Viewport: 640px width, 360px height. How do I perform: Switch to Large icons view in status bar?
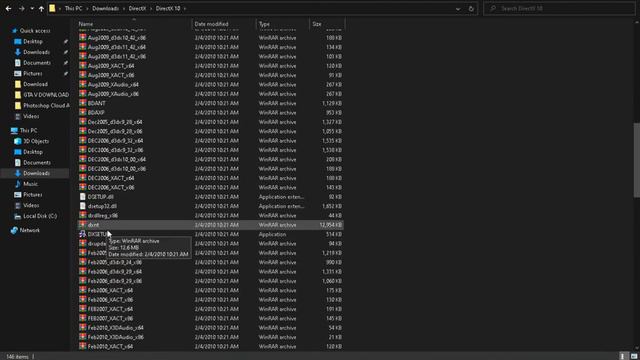(634, 356)
